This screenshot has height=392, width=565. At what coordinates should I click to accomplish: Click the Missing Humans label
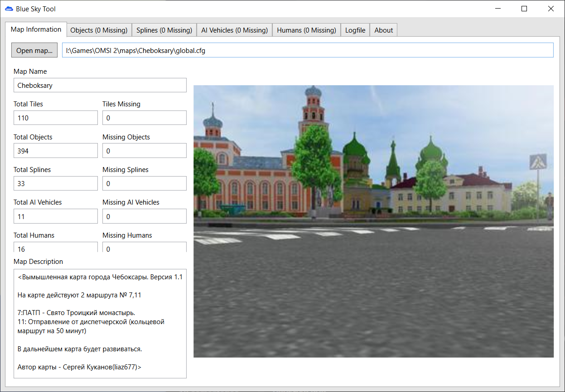click(x=127, y=235)
